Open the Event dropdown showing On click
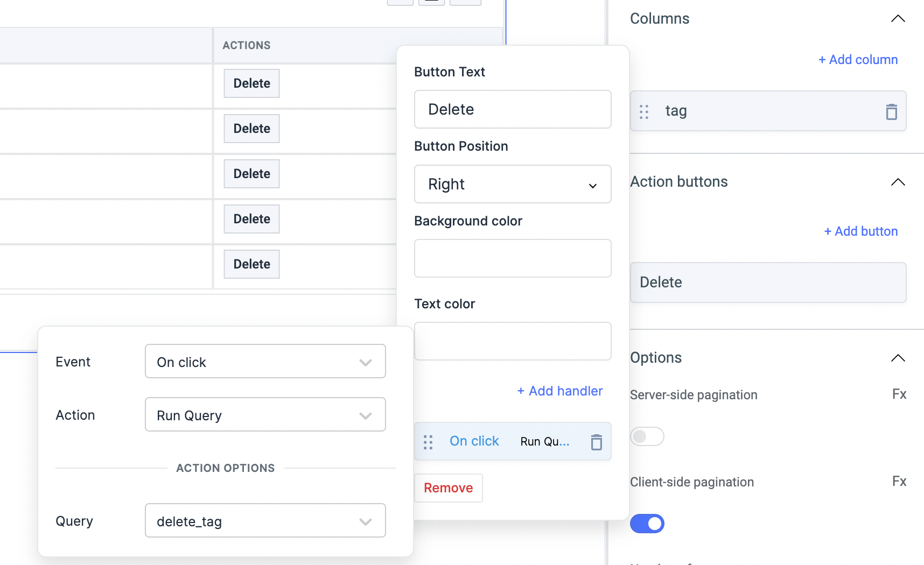This screenshot has width=924, height=565. coord(265,362)
